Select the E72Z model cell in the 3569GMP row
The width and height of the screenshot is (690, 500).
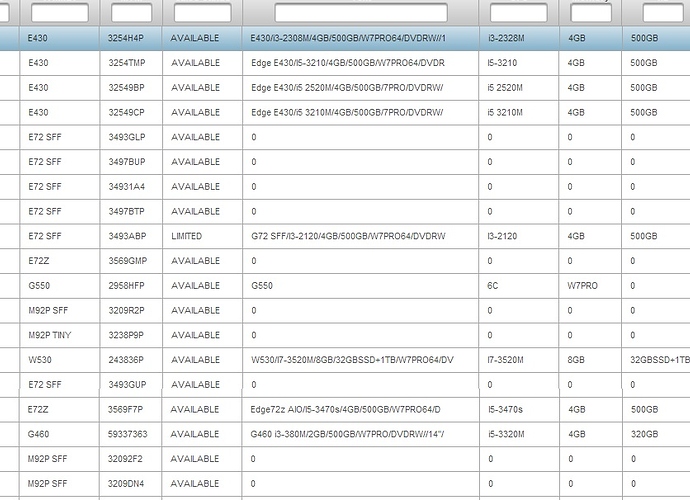click(x=39, y=261)
